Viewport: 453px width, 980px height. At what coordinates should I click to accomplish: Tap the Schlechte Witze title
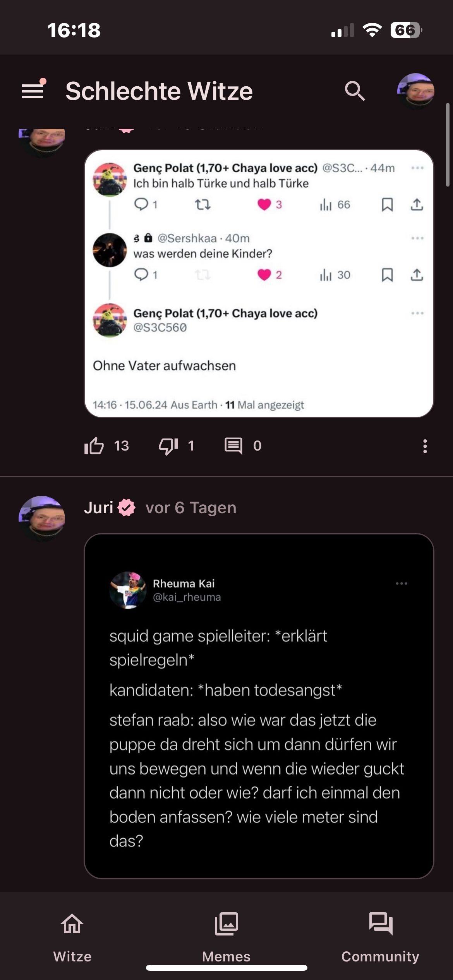[x=159, y=91]
